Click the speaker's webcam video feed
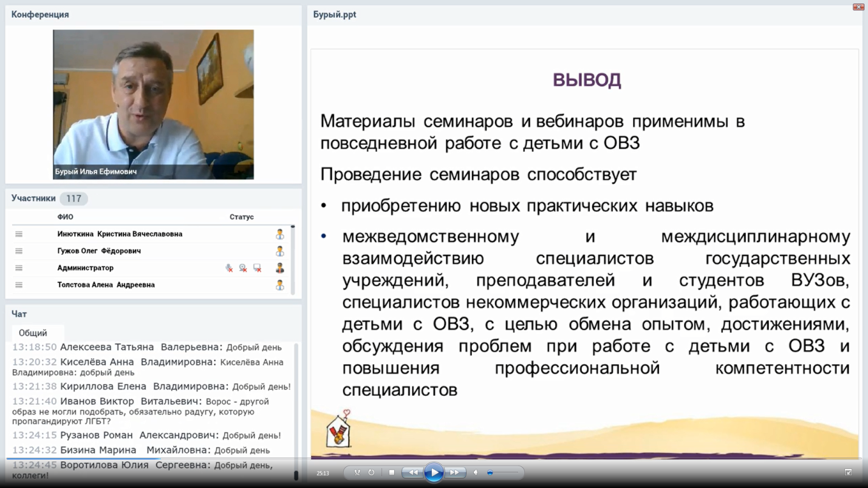Screen dimensions: 868x488 153,104
